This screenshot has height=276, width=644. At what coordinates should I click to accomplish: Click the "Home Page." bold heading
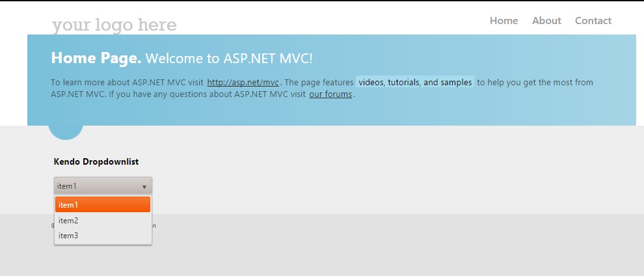point(96,58)
